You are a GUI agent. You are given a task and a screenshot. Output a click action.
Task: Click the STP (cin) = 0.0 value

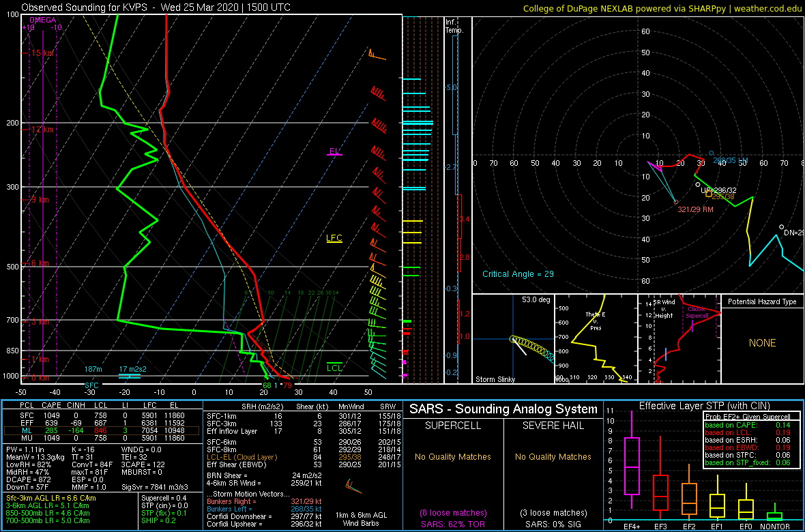coord(165,505)
